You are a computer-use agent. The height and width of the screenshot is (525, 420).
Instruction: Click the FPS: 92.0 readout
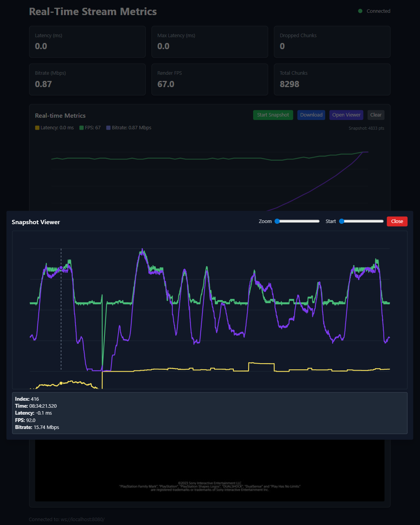[x=25, y=420]
